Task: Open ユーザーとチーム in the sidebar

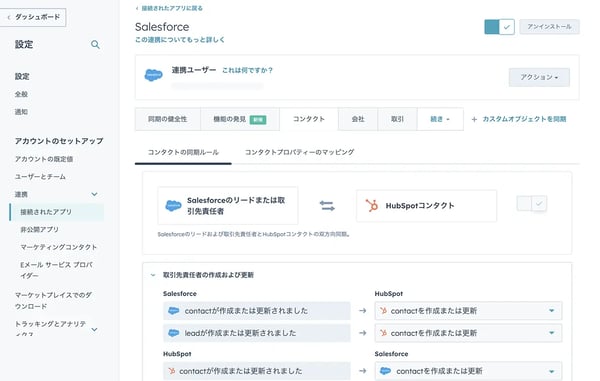Action: point(40,177)
